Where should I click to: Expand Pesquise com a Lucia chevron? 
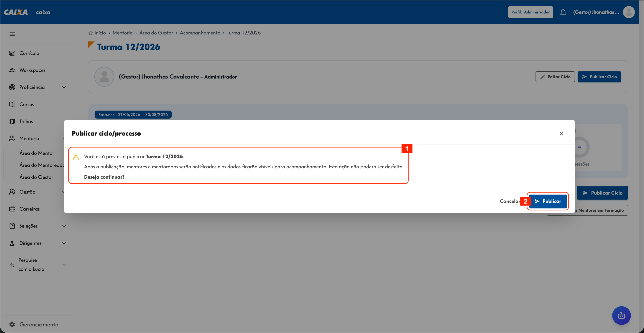(x=64, y=265)
